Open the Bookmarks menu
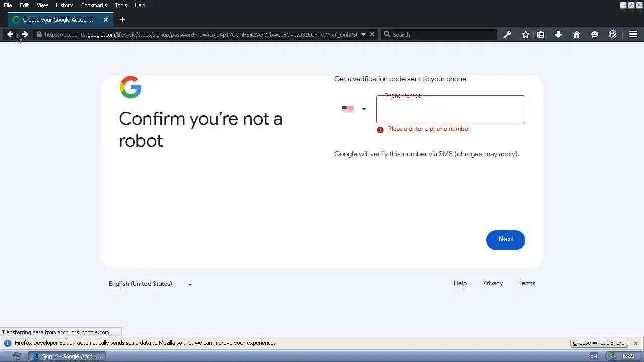The width and height of the screenshot is (644, 362). [x=94, y=5]
